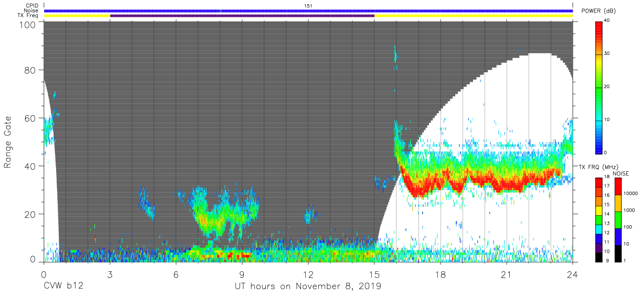Image resolution: width=644 pixels, height=297 pixels.
Task: Click the blue Noise indicator bar
Action: click(308, 10)
